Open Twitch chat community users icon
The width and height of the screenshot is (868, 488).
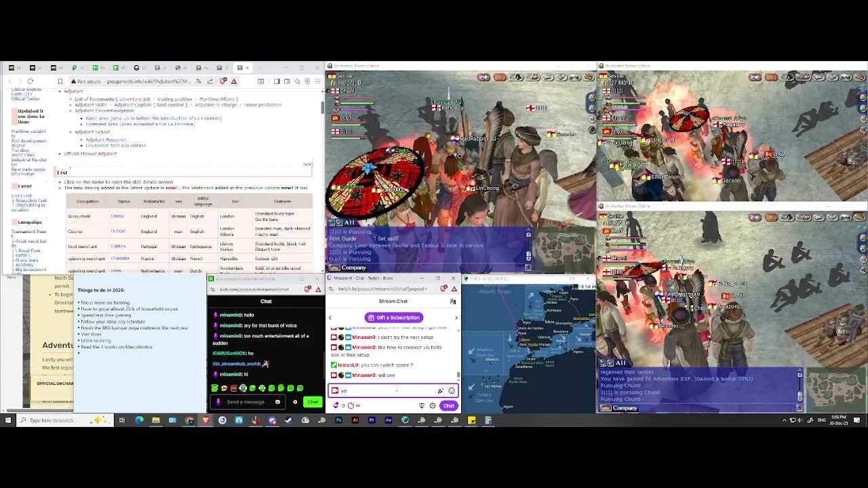click(453, 302)
